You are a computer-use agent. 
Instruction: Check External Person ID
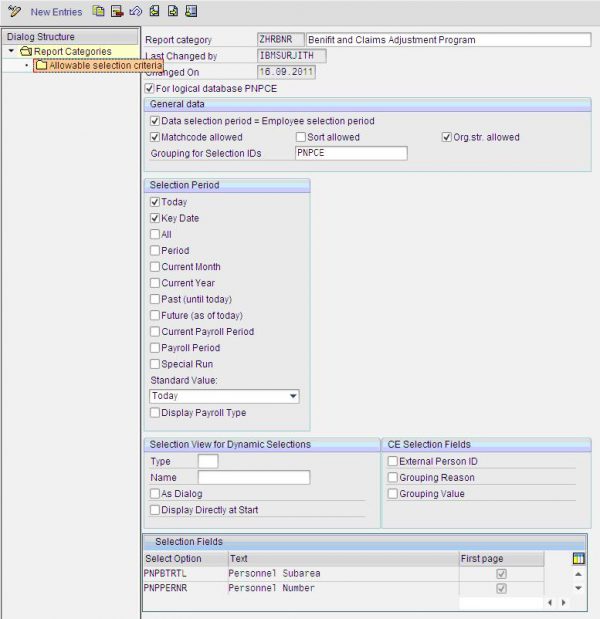(392, 461)
